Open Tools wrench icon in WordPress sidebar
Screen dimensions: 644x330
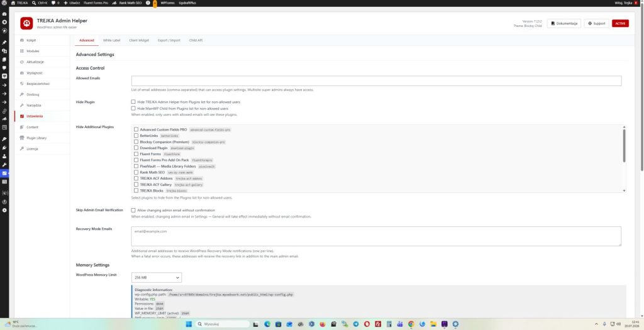[x=4, y=165]
